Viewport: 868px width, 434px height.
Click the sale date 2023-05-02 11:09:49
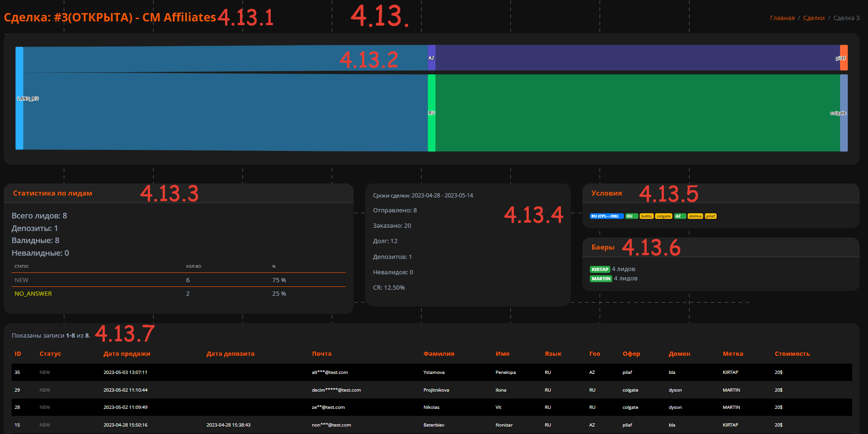pos(125,407)
